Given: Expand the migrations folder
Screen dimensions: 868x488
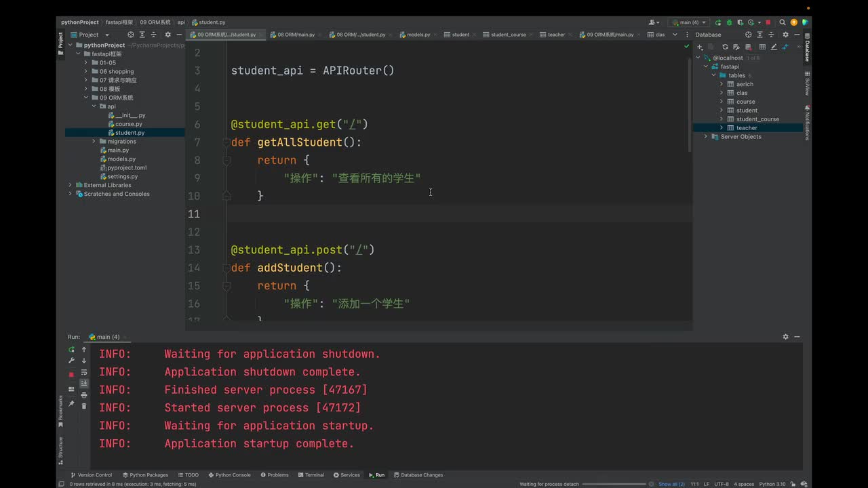Looking at the screenshot, I should coord(94,141).
